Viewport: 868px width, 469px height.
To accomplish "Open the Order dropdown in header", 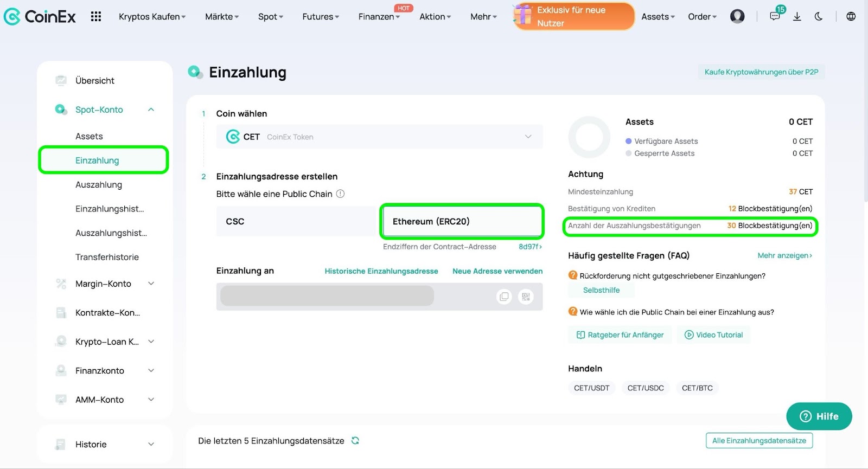I will pyautogui.click(x=702, y=17).
